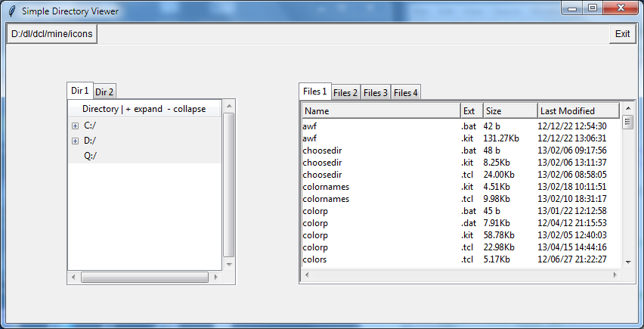Select the choosedir .kit file row
Image resolution: width=644 pixels, height=329 pixels.
[460, 163]
